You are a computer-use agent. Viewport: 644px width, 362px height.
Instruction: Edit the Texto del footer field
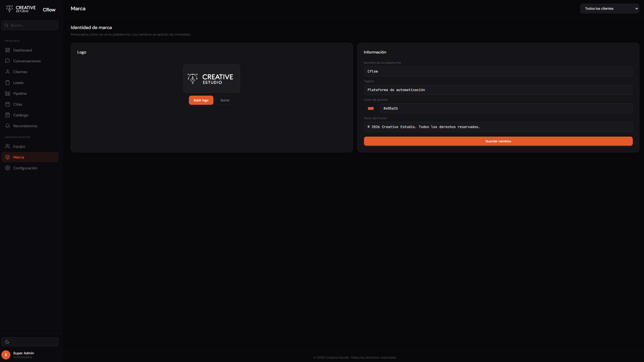point(498,127)
